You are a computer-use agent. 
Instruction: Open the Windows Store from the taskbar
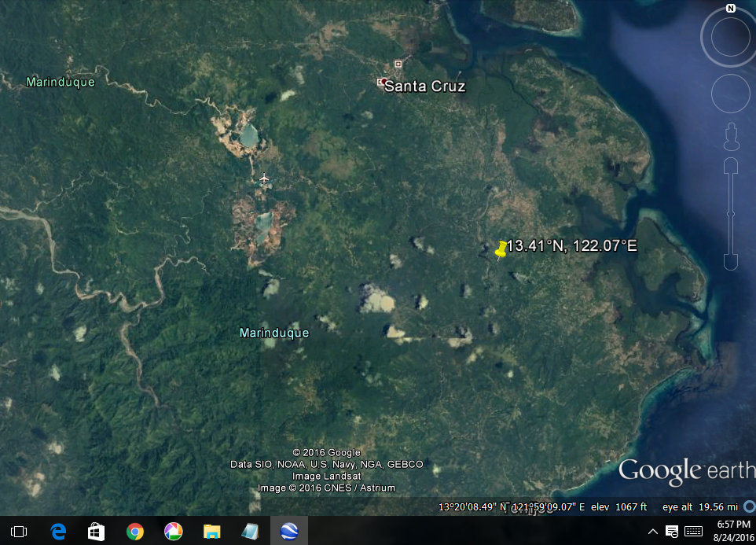(97, 532)
